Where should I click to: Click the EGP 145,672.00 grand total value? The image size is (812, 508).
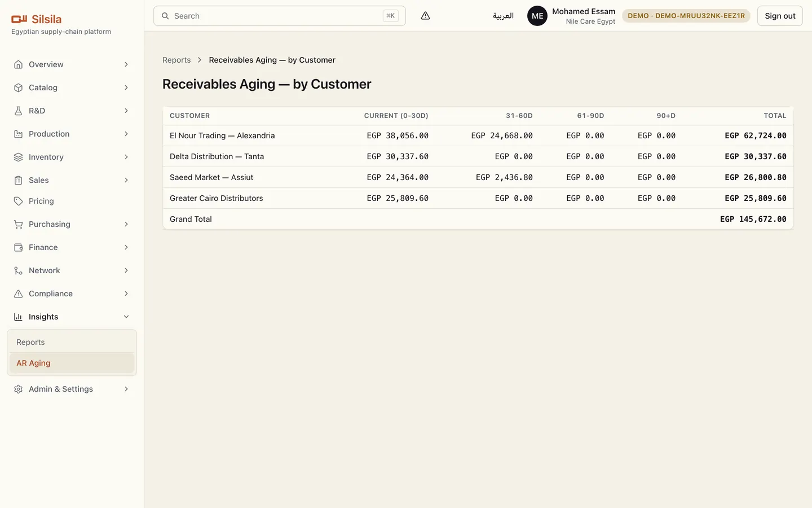[x=753, y=219]
